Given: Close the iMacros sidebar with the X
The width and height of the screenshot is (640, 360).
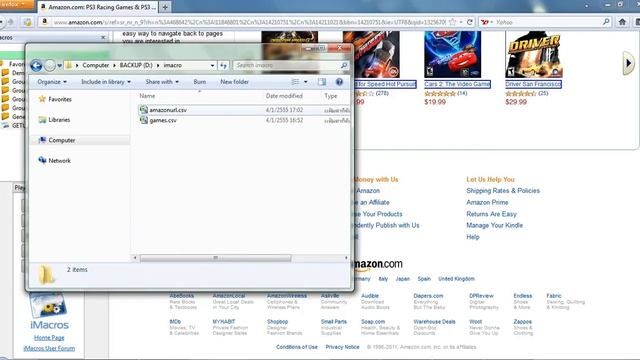Looking at the screenshot, I should 103,38.
